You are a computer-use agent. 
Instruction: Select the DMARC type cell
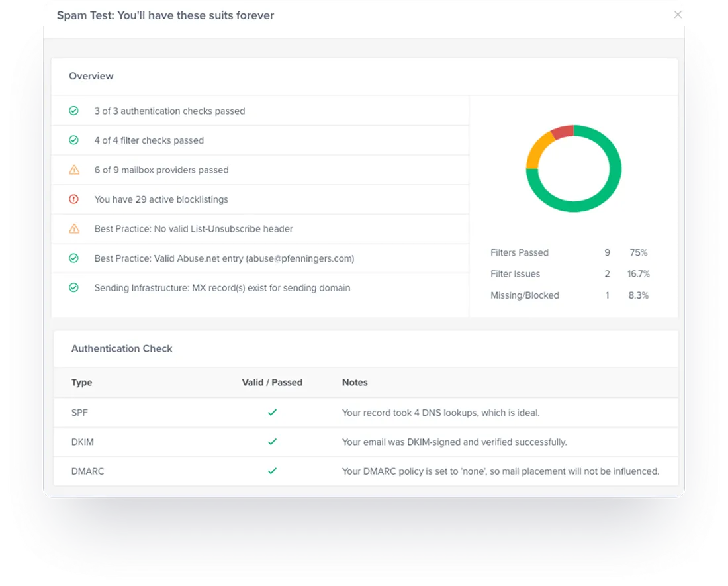[x=88, y=471]
